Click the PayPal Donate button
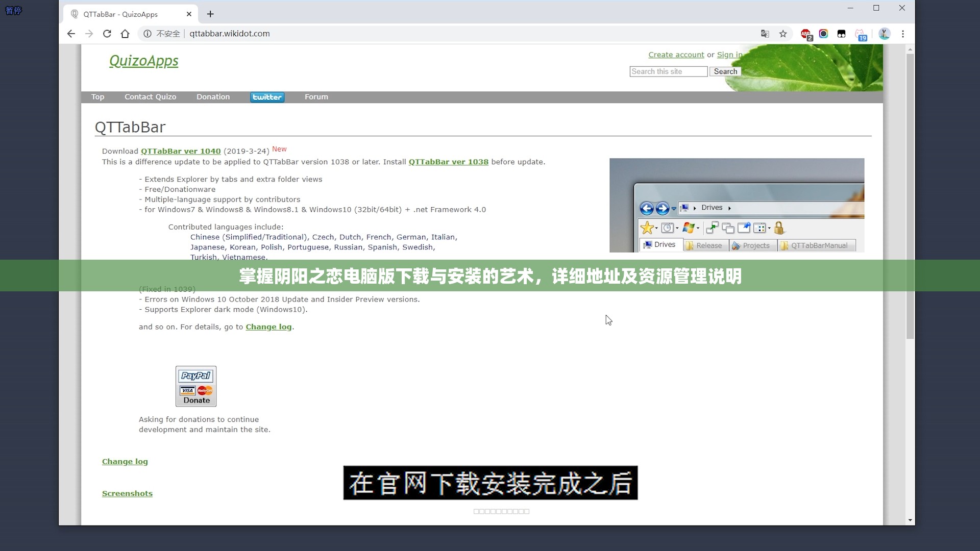980x551 pixels. click(196, 386)
